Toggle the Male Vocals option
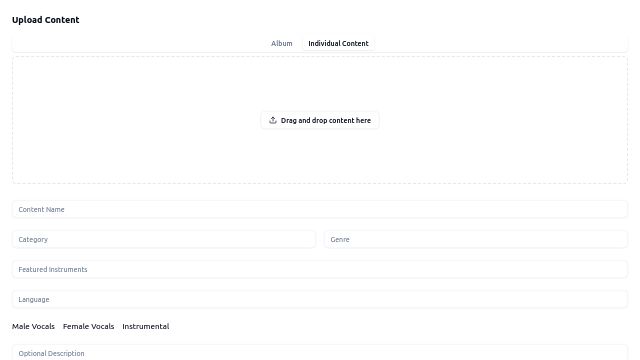 33,326
